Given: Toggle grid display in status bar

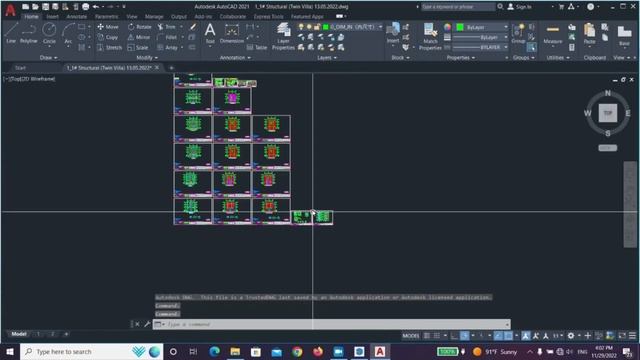Looking at the screenshot, I should [427, 336].
